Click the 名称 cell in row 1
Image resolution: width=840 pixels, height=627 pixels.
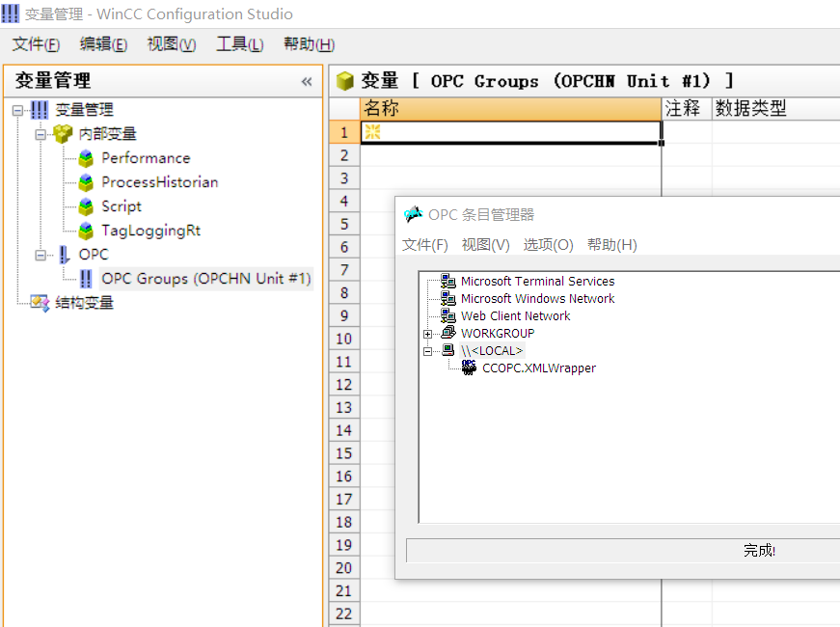(x=511, y=132)
